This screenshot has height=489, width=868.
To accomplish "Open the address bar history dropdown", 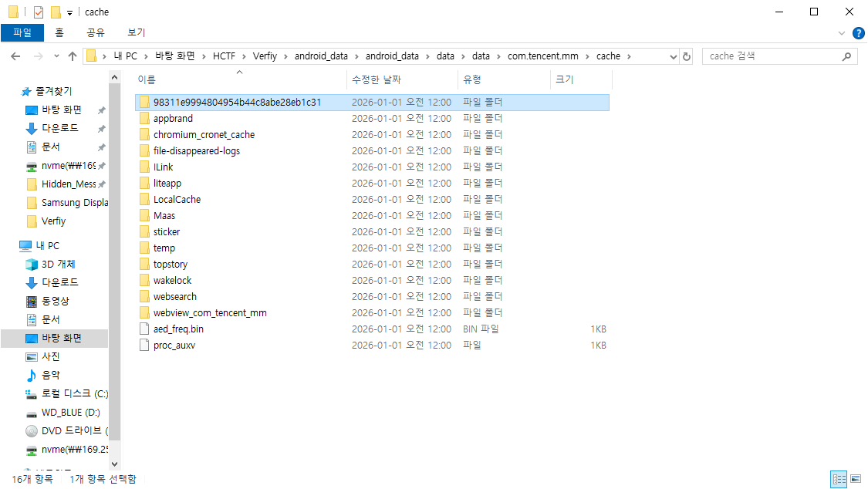I will tap(671, 56).
